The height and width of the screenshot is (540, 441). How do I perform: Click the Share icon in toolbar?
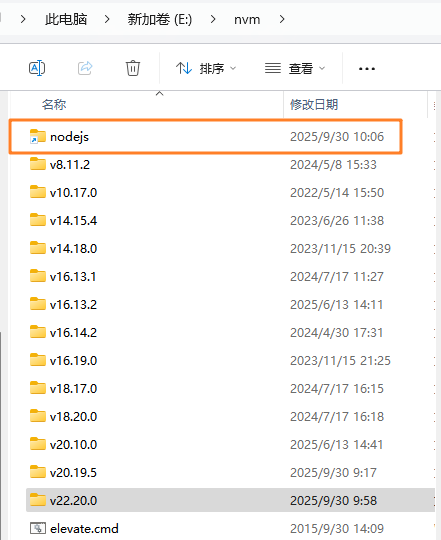click(85, 68)
